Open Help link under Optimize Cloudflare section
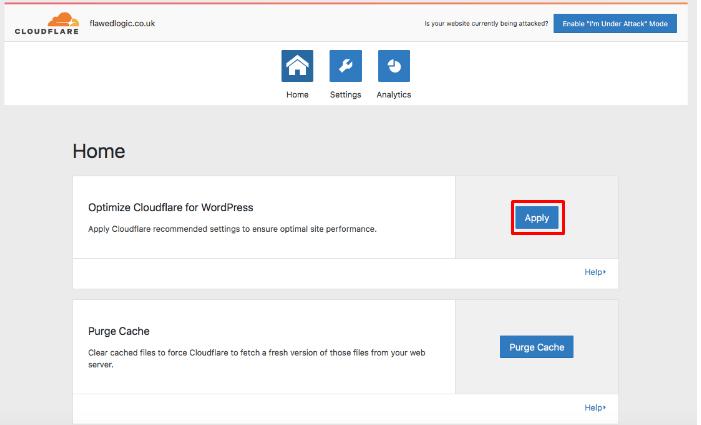The height and width of the screenshot is (425, 701). click(x=595, y=272)
